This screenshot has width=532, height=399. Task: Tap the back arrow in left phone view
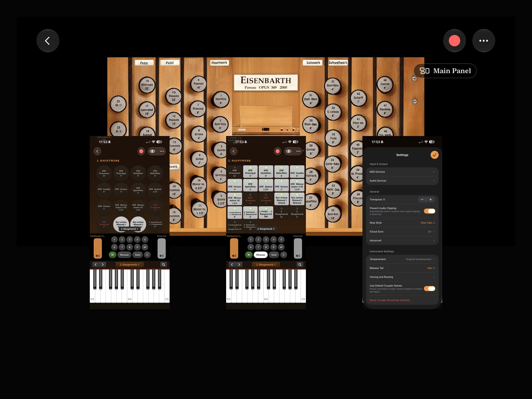pyautogui.click(x=97, y=151)
